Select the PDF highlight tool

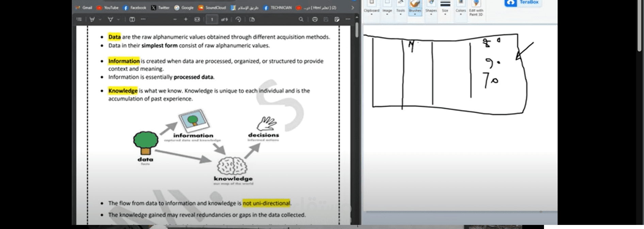point(110,19)
